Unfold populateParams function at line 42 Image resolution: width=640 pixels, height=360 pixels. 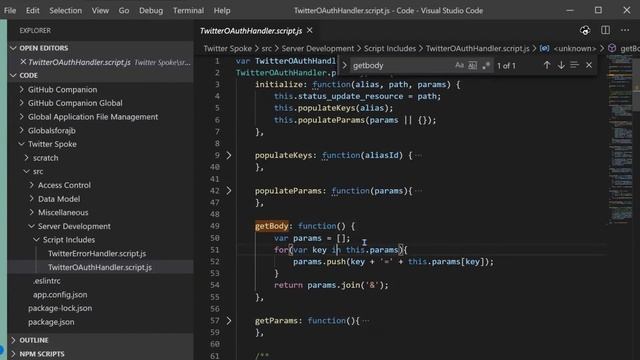tap(229, 191)
